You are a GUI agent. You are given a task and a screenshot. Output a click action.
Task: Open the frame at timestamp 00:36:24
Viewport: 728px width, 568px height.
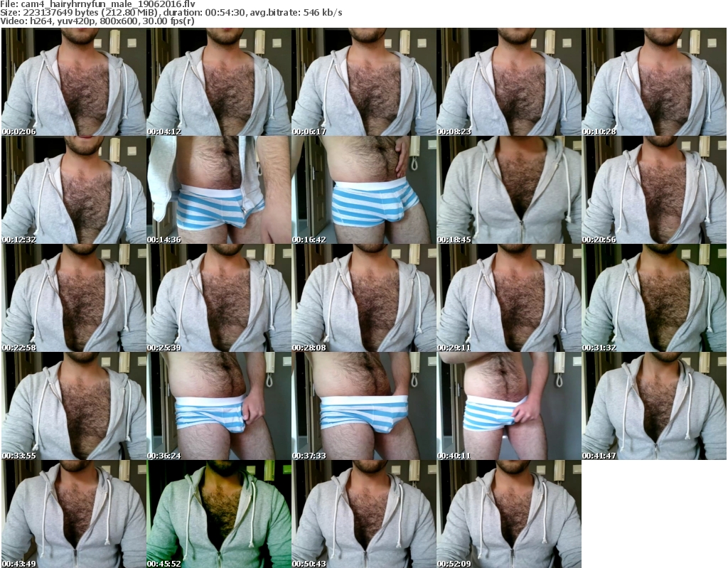(x=219, y=406)
